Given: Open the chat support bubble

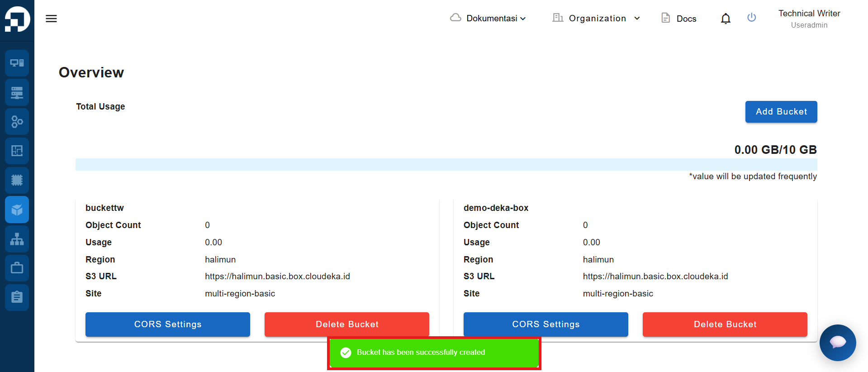Looking at the screenshot, I should [x=838, y=343].
